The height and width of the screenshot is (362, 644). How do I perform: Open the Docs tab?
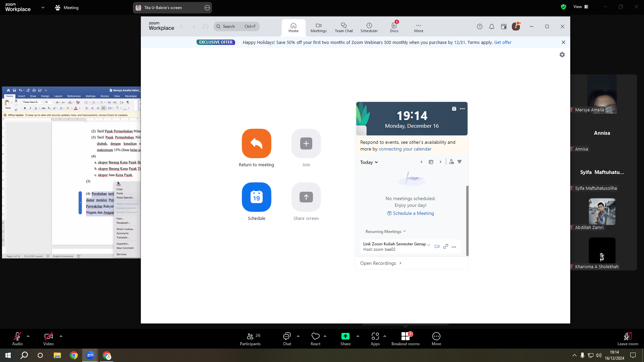pos(394,27)
